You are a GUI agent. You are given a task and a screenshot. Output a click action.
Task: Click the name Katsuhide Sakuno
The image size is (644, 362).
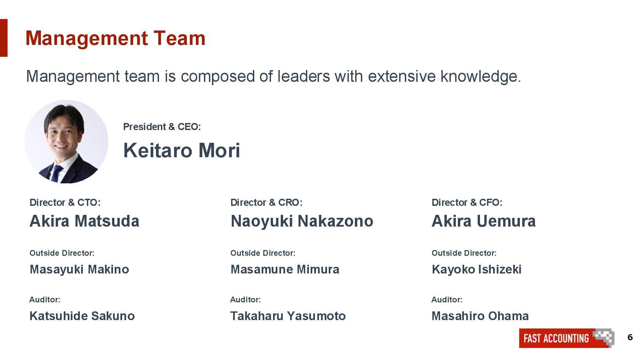click(82, 316)
